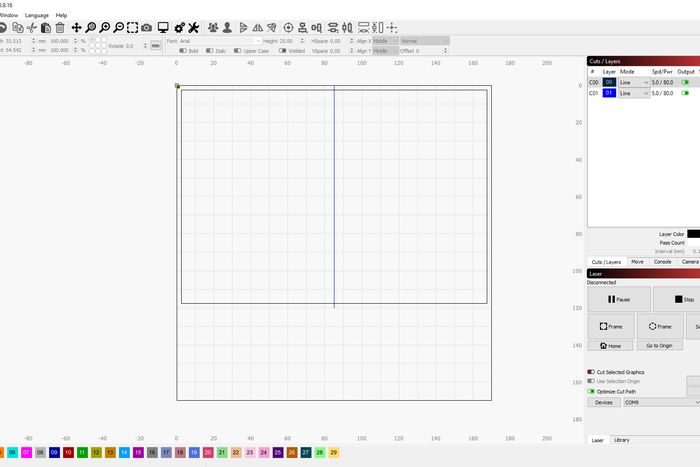The width and height of the screenshot is (700, 467).
Task: Click the Pan/Move view tool icon
Action: coord(76,27)
